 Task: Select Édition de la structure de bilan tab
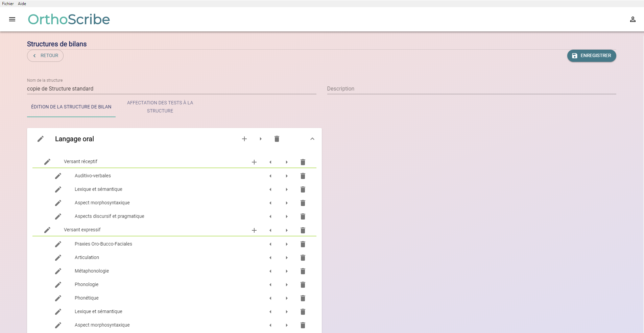[x=71, y=107]
